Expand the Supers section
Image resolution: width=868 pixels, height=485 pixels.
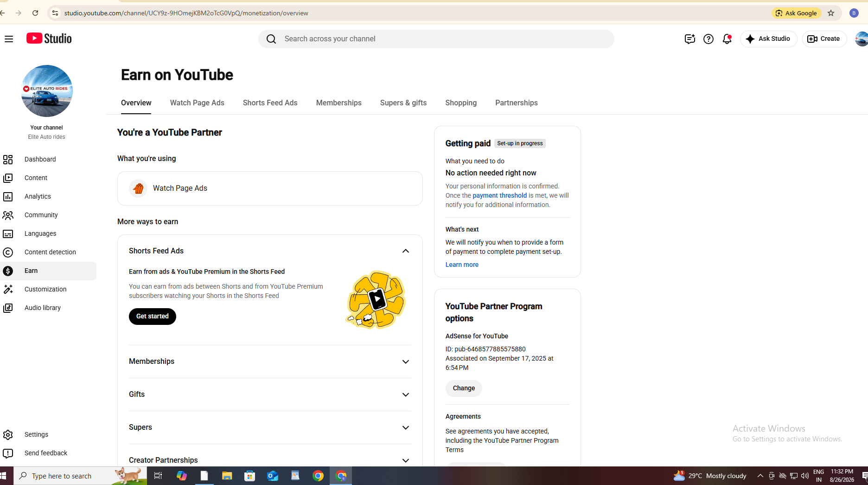pos(406,428)
